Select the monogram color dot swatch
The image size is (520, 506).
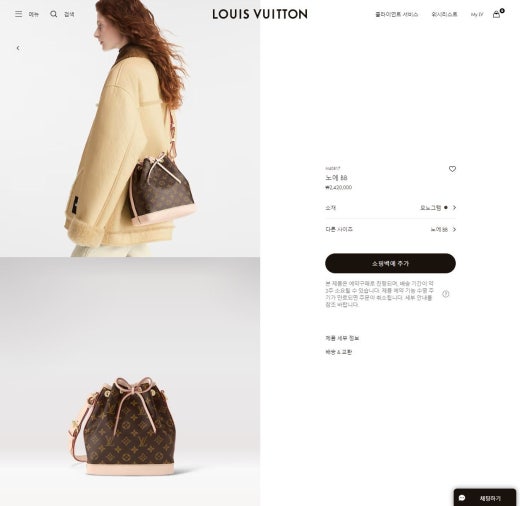pos(446,207)
